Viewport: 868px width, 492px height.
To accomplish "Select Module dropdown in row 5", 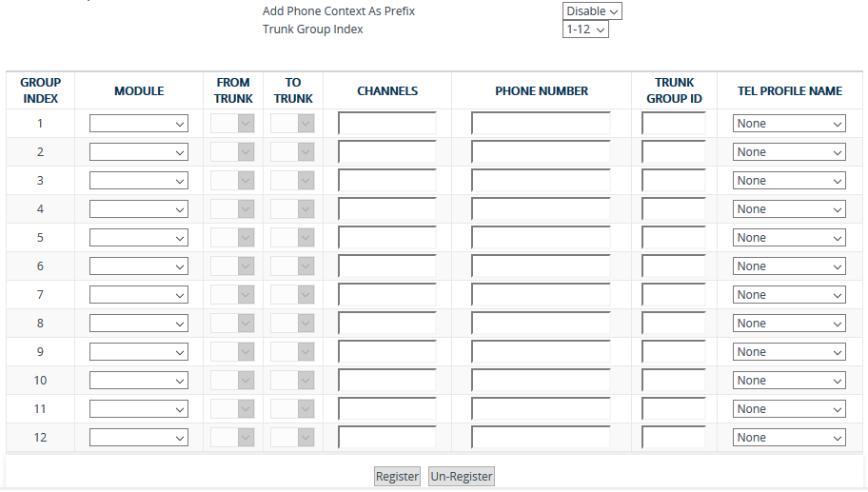I will point(139,238).
